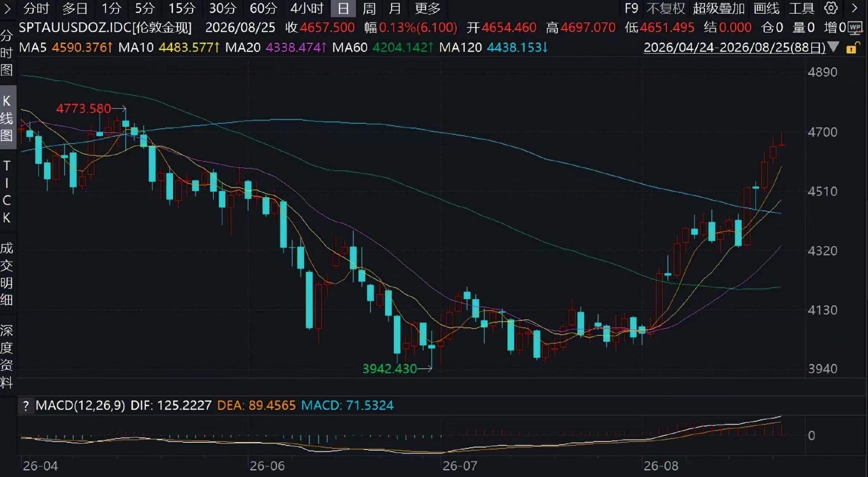Open MACD help question mark icon

[26, 406]
